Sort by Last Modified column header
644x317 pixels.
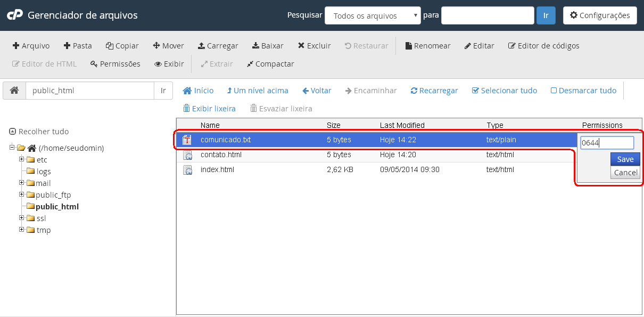pos(402,125)
